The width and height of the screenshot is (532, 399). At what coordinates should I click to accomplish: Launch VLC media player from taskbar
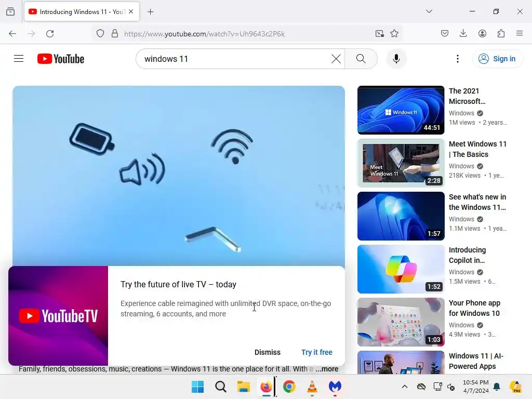click(312, 387)
